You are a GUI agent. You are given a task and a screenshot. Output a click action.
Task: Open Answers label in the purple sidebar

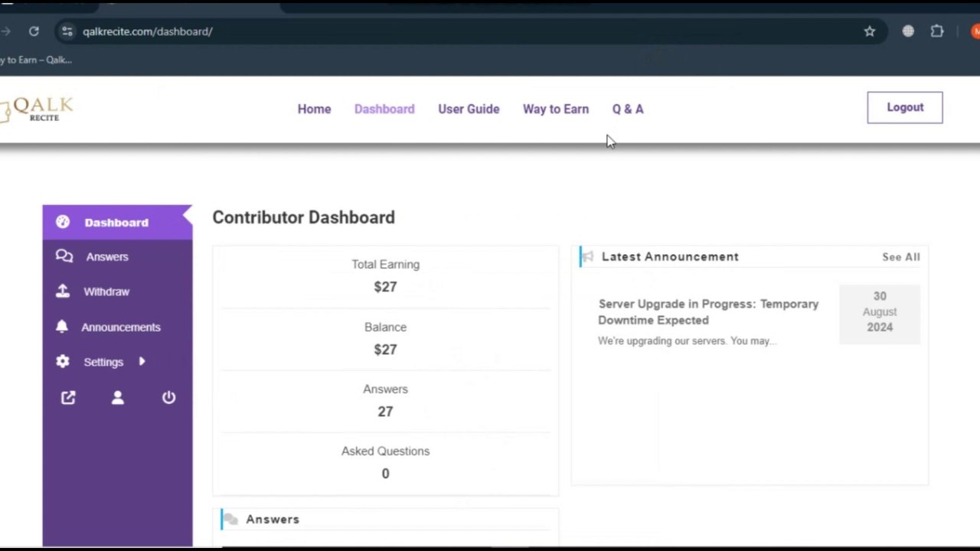point(107,257)
